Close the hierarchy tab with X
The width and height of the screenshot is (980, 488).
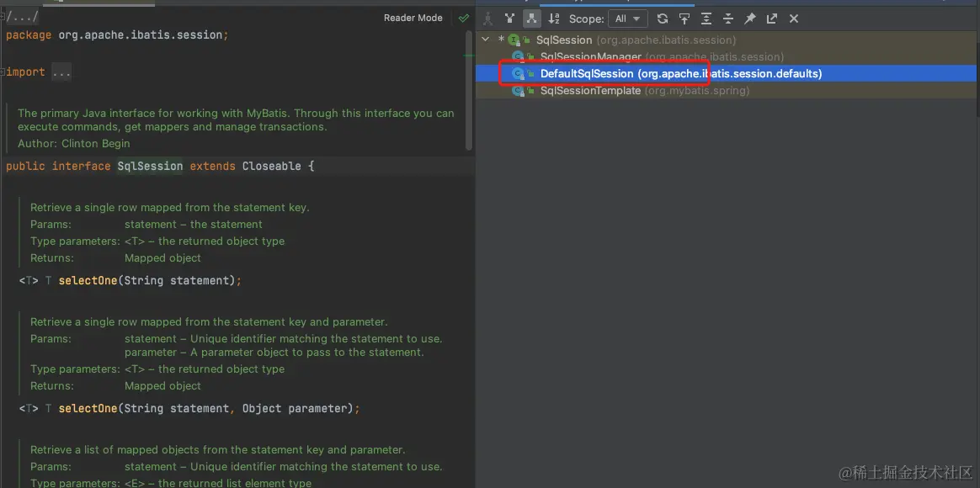[794, 19]
